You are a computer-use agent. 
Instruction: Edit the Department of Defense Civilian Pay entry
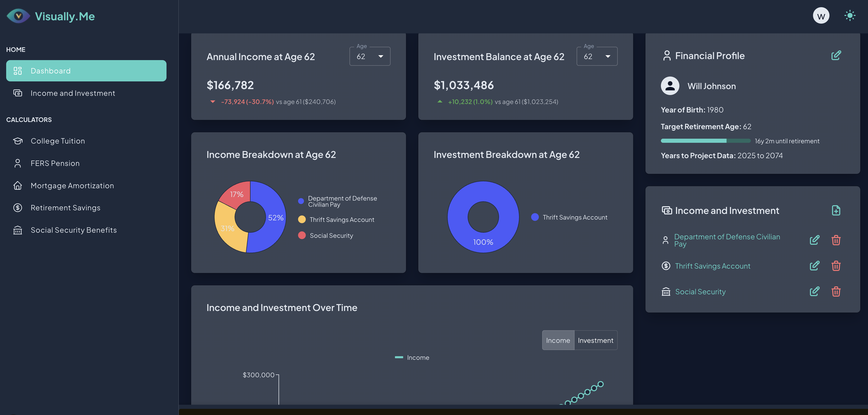(814, 240)
